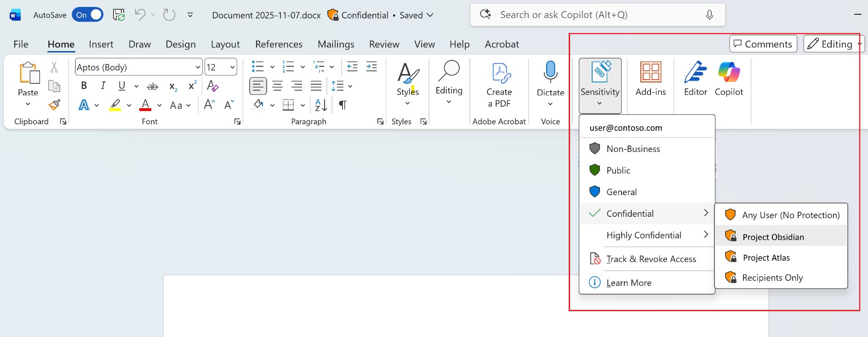This screenshot has width=868, height=337.
Task: Open the Dictate microphone tool
Action: [550, 73]
